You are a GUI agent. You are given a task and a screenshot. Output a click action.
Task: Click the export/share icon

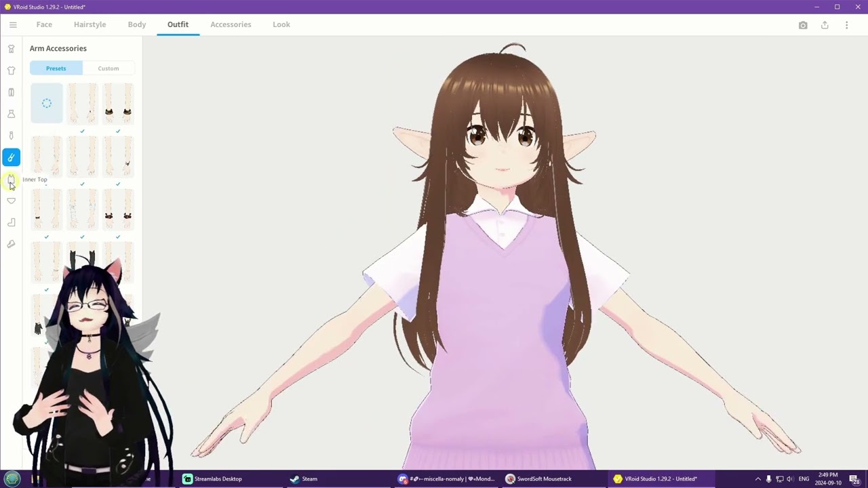click(825, 25)
